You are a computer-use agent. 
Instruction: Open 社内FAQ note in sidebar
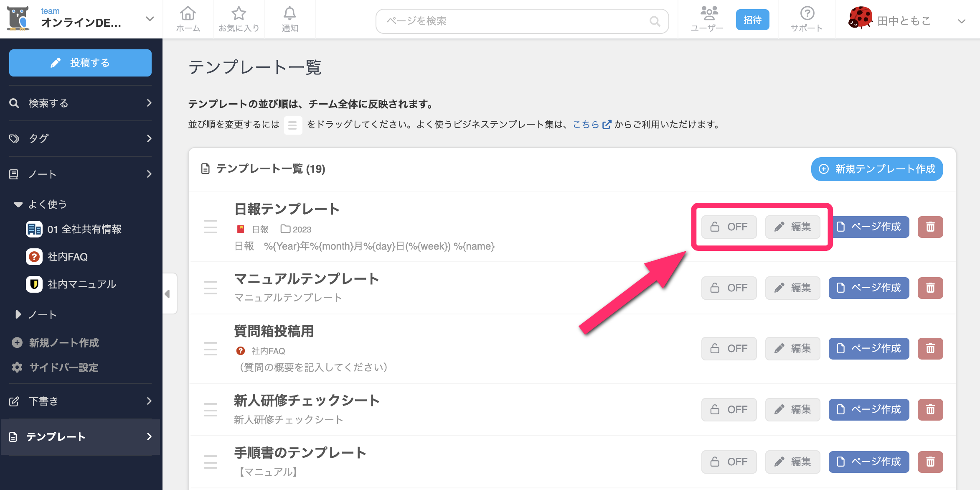point(68,257)
